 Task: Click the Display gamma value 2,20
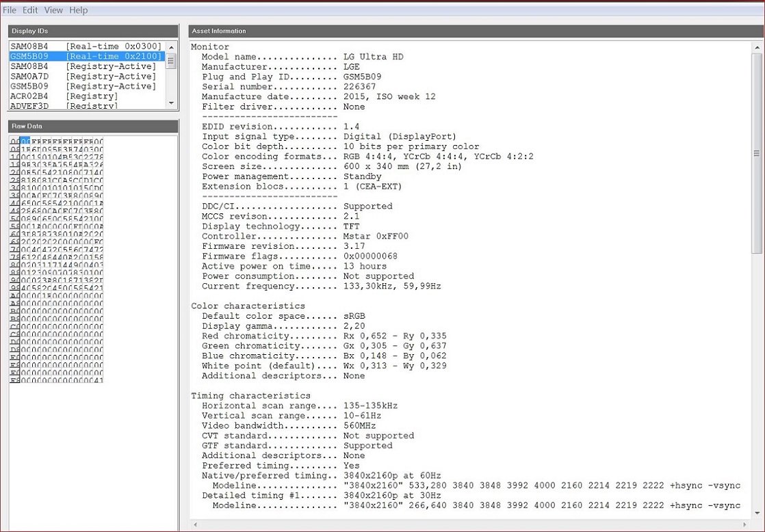pyautogui.click(x=354, y=325)
